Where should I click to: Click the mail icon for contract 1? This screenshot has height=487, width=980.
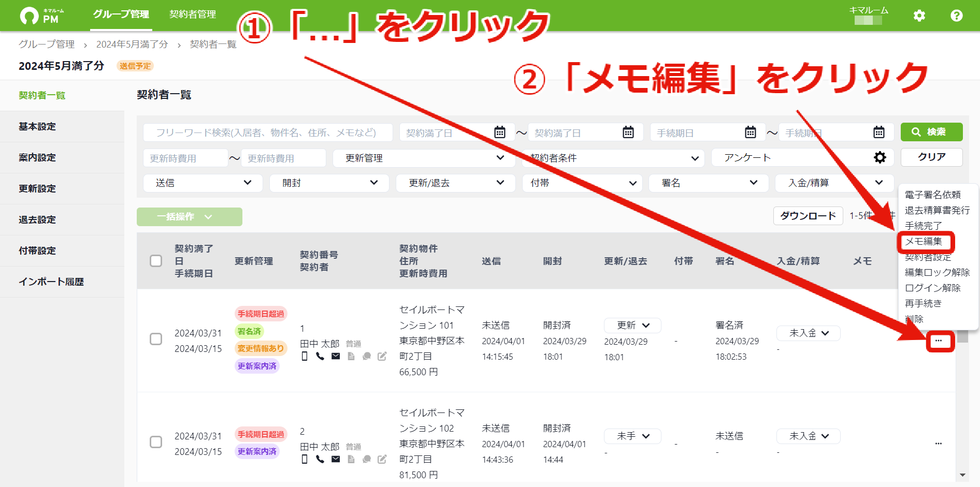click(x=336, y=356)
